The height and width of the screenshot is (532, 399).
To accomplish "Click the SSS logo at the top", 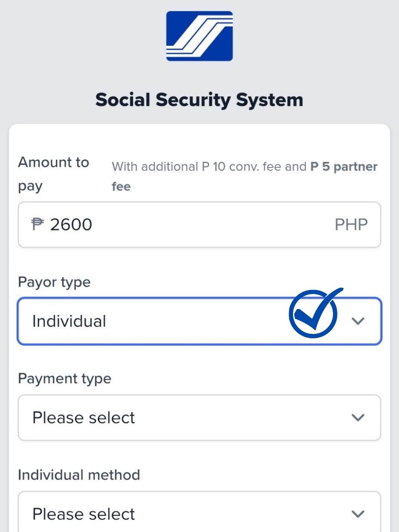I will (199, 36).
